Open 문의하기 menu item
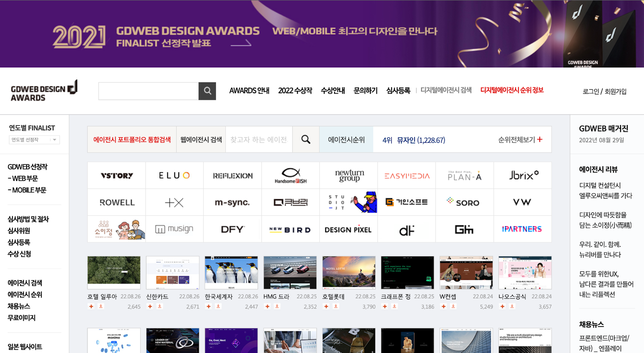 click(365, 90)
